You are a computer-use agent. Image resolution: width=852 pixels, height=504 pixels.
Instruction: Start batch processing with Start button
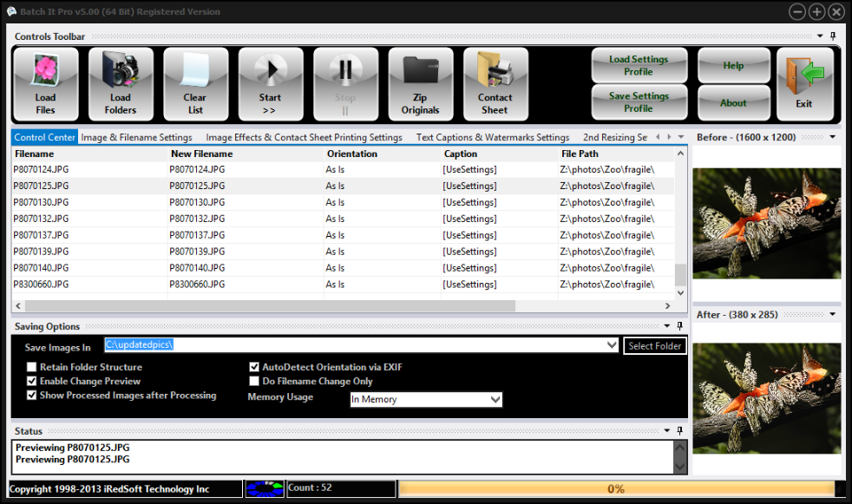[270, 84]
